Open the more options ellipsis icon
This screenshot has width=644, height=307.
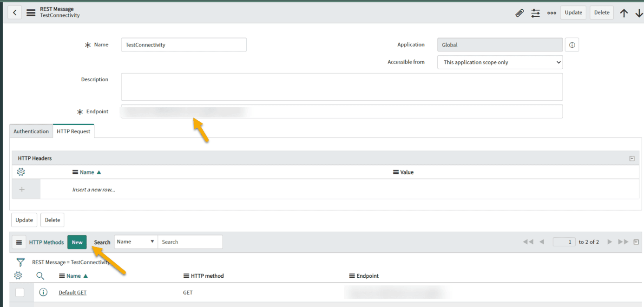click(x=552, y=13)
